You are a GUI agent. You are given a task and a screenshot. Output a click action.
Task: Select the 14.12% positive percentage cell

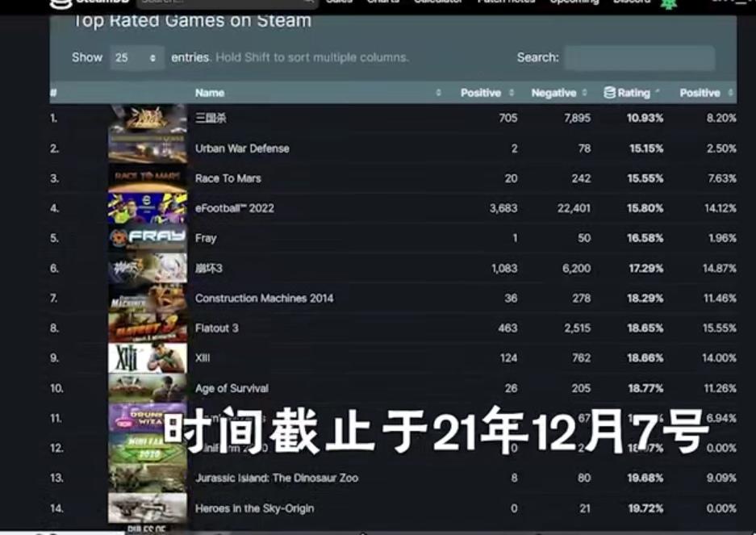[x=720, y=208]
